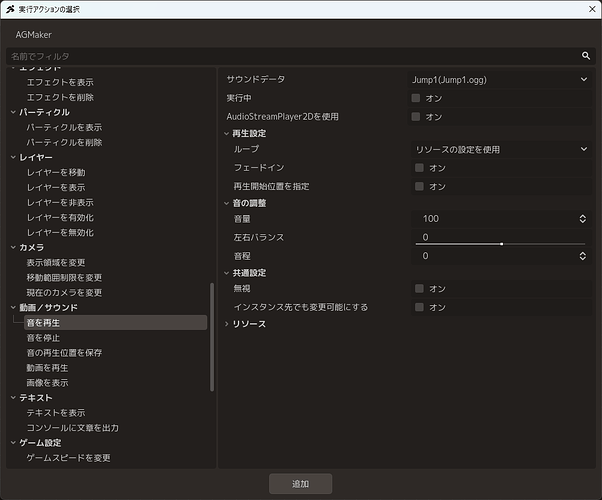Select ゲームスピードを変更 action
Image resolution: width=602 pixels, height=500 pixels.
coord(68,458)
